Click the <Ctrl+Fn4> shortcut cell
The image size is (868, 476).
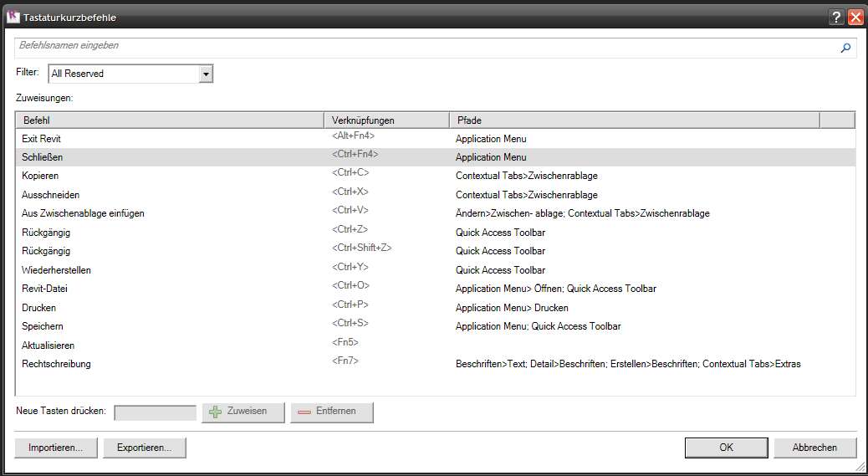pos(355,154)
